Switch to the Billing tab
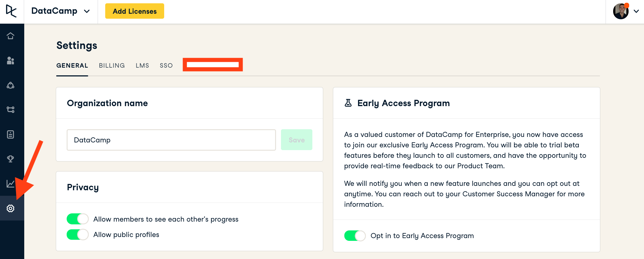 [112, 65]
